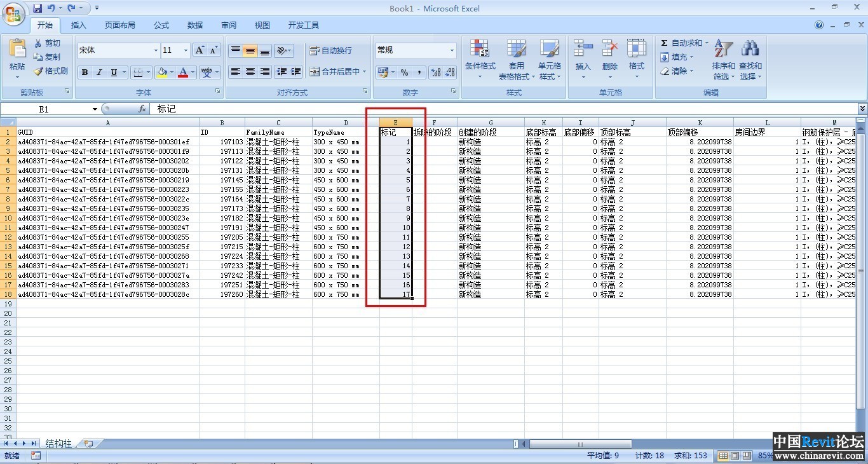This screenshot has height=464, width=868.
Task: Toggle bold formatting
Action: point(85,72)
